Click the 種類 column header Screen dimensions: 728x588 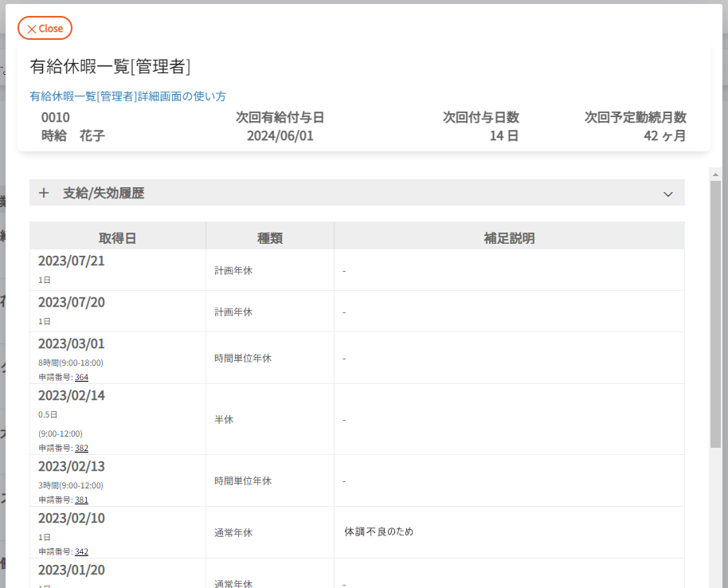pyautogui.click(x=269, y=237)
